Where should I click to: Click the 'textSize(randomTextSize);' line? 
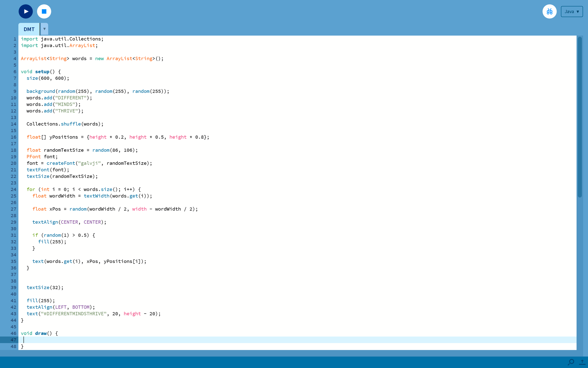coord(62,176)
